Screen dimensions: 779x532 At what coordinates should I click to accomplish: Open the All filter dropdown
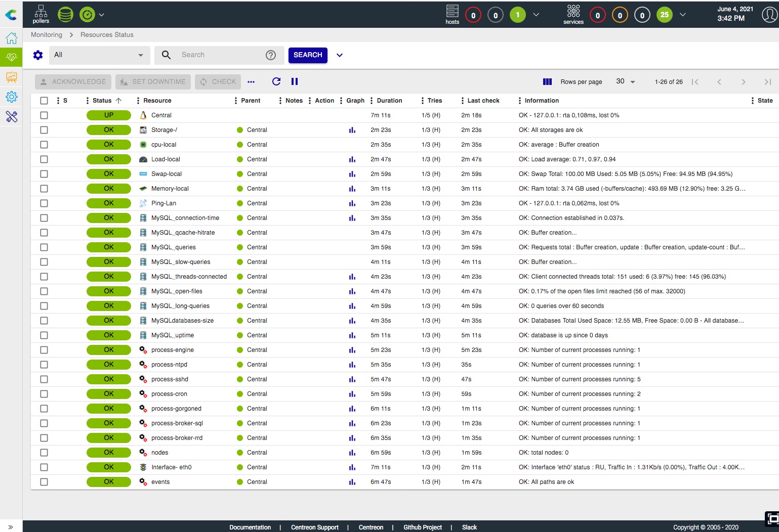click(x=99, y=55)
